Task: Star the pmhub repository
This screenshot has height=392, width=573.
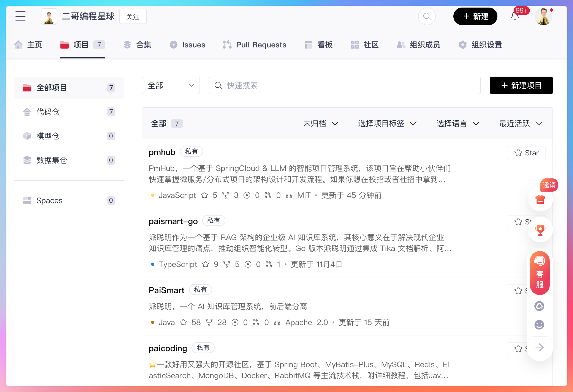Action: pos(526,153)
